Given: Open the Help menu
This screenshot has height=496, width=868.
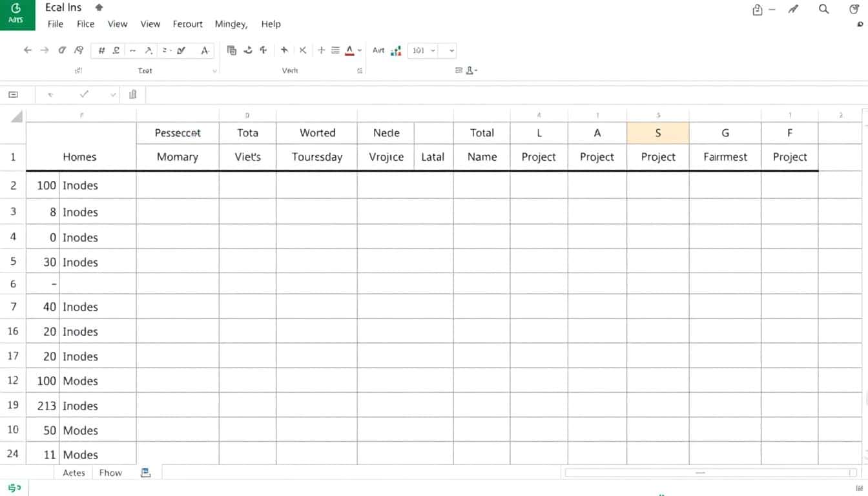Looking at the screenshot, I should (271, 24).
